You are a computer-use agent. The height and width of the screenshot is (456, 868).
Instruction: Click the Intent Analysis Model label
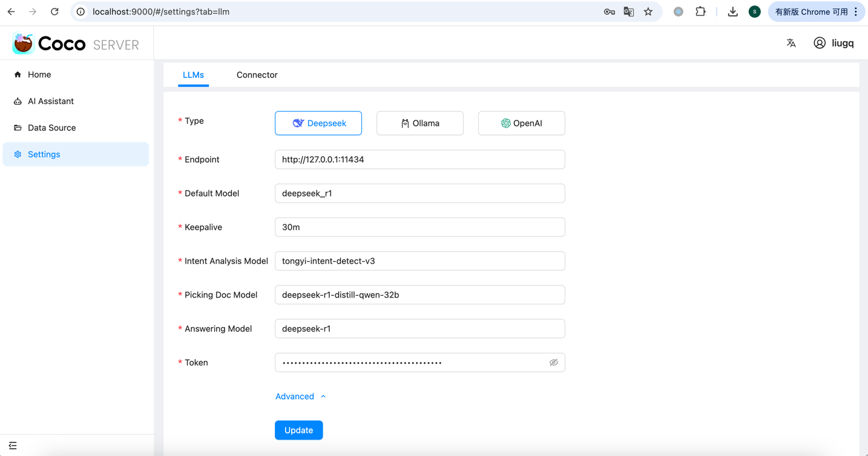226,261
